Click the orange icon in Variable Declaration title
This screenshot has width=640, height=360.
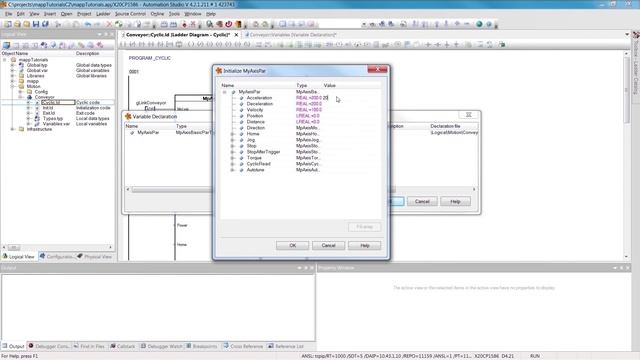128,116
